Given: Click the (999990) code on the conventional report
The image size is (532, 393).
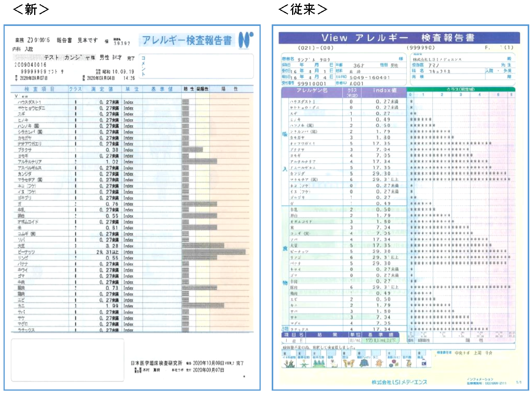Looking at the screenshot, I should (x=420, y=48).
